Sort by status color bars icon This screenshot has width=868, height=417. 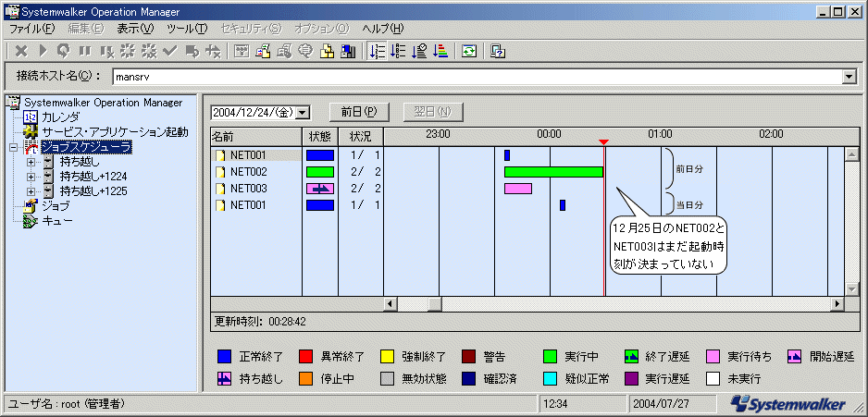coord(440,52)
